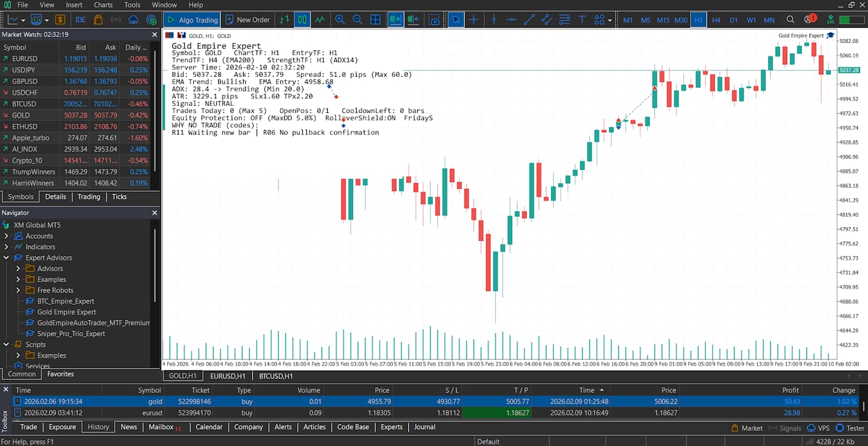The image size is (868, 446).
Task: Capture a chart screenshot with the camera icon
Action: 433,19
